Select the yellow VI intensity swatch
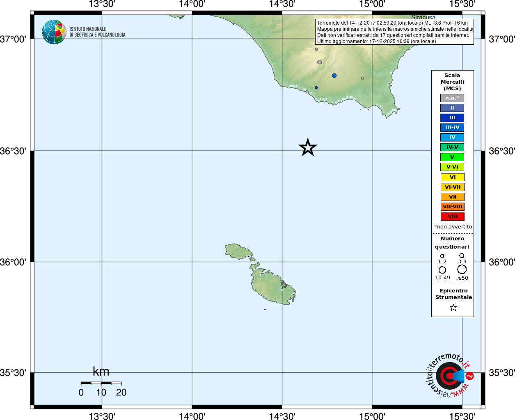The image size is (515, 420). (x=452, y=177)
